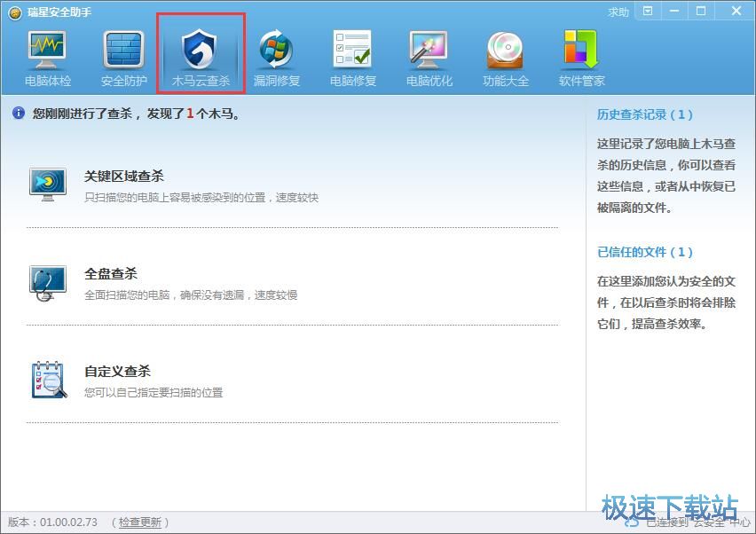Click the blue info icon beside the scan result message
Image resolution: width=756 pixels, height=534 pixels.
click(x=19, y=114)
